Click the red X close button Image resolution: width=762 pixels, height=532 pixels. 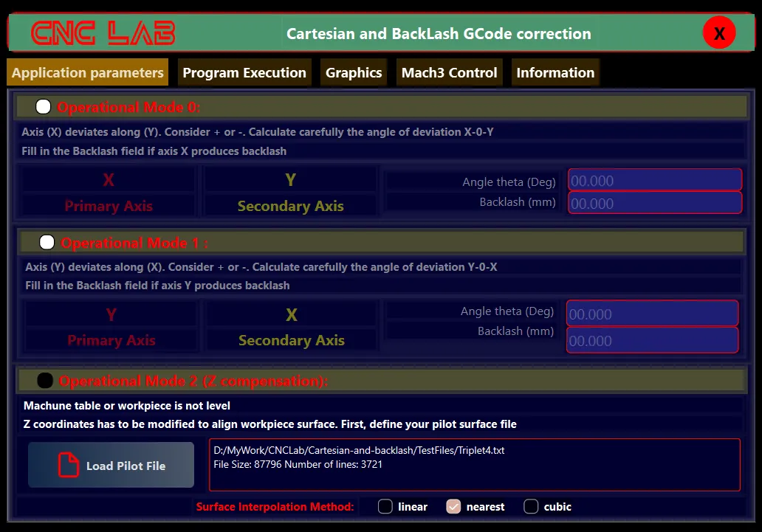(x=719, y=33)
